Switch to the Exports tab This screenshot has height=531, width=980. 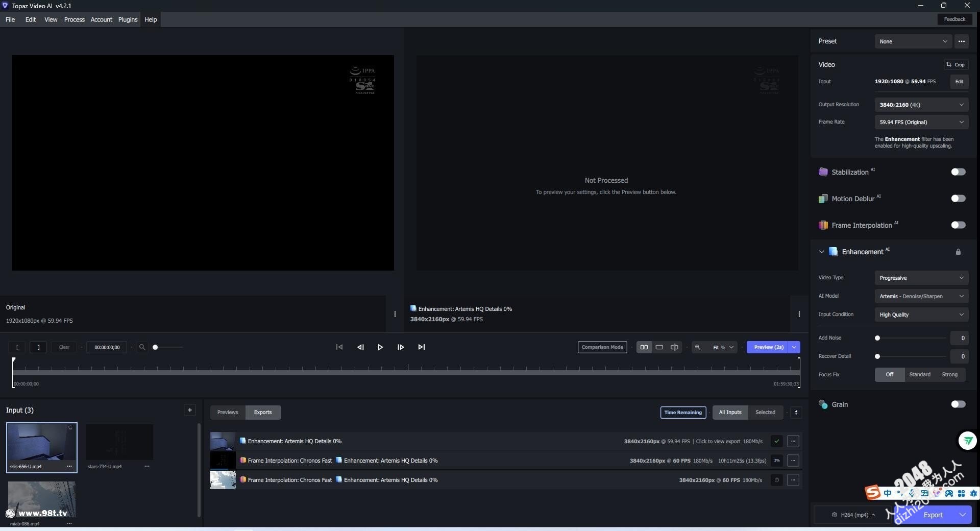(263, 413)
